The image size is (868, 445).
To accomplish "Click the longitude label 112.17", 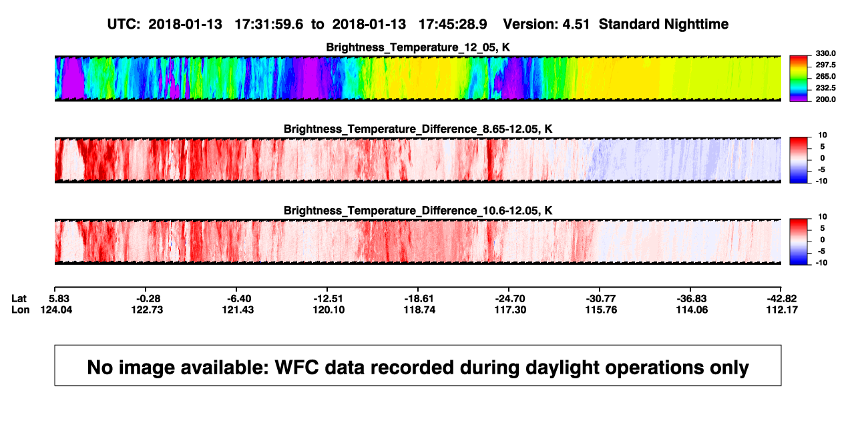I will click(x=784, y=310).
